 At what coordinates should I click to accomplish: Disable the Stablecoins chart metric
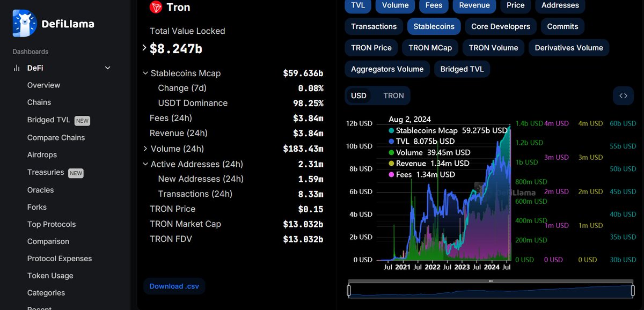point(434,26)
